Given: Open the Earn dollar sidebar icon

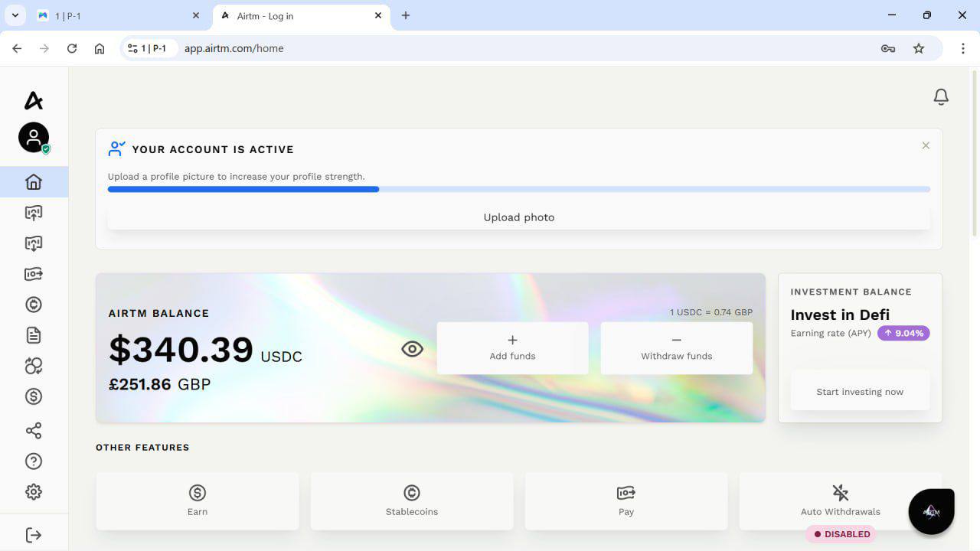Looking at the screenshot, I should pos(34,396).
